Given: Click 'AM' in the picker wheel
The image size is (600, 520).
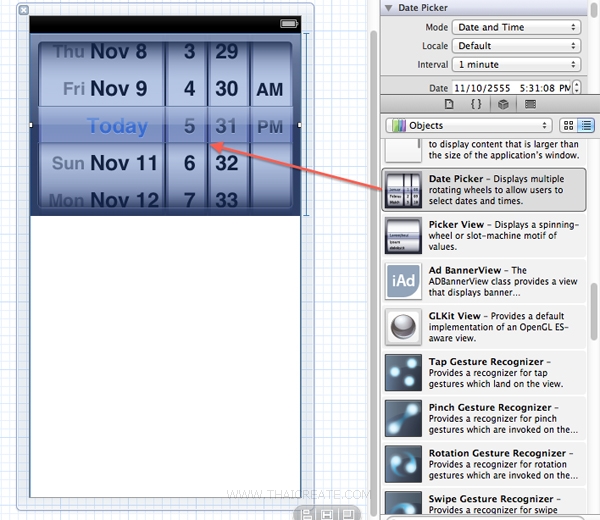Looking at the screenshot, I should 270,90.
